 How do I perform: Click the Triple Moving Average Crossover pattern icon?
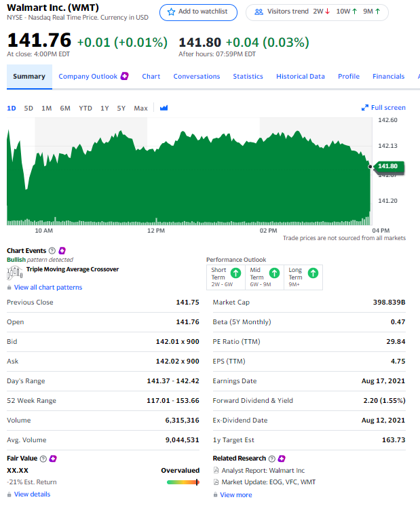[x=15, y=273]
